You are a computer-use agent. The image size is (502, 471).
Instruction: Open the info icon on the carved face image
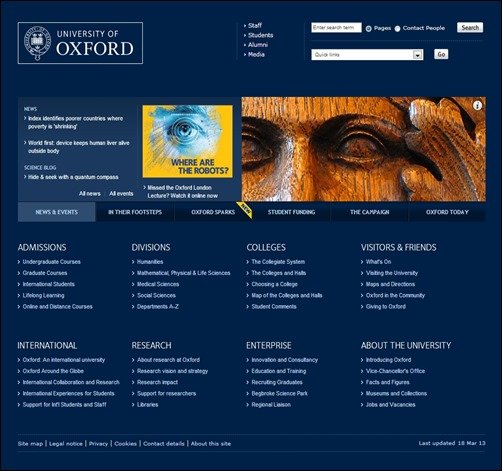click(477, 106)
